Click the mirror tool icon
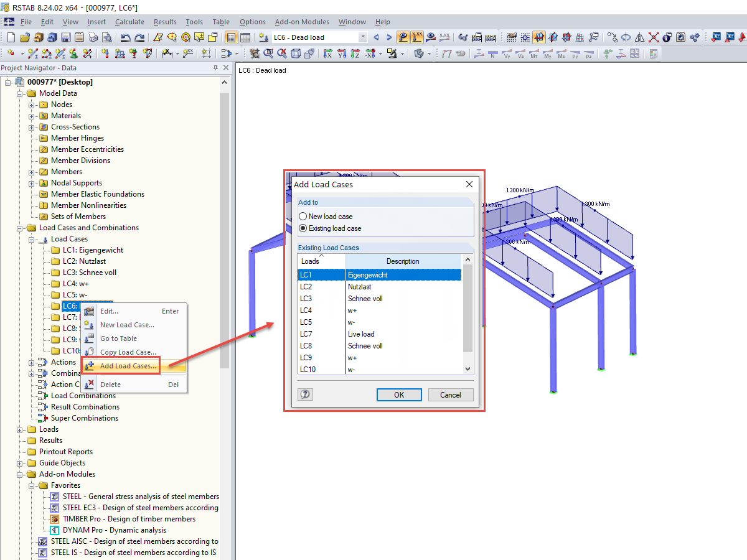The image size is (747, 560). pos(640,37)
